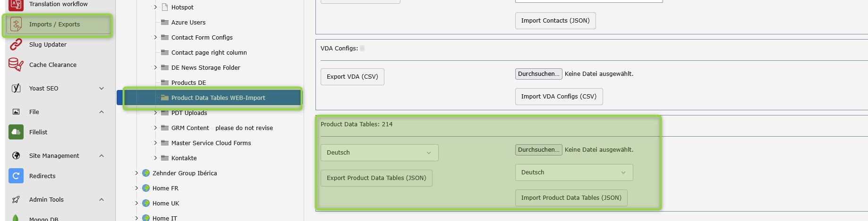Click the Slug Updater link icon
This screenshot has width=868, height=221.
[x=16, y=45]
